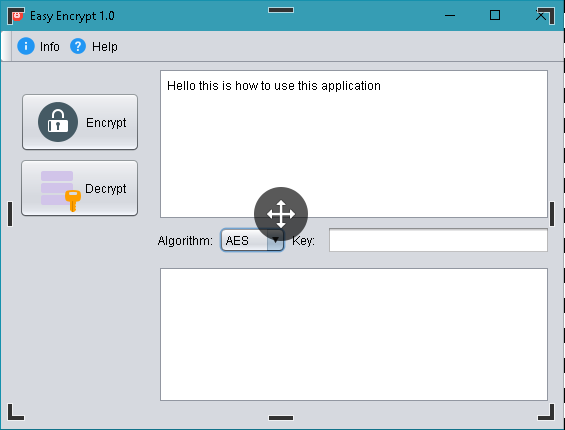The height and width of the screenshot is (430, 565).
Task: Click the 'Key:' label
Action: tap(303, 241)
